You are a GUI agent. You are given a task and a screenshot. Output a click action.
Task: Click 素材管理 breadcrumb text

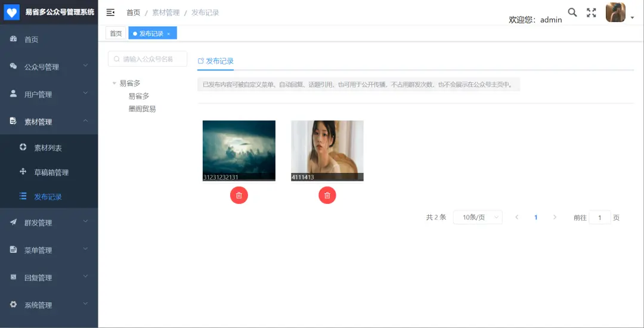(x=166, y=13)
